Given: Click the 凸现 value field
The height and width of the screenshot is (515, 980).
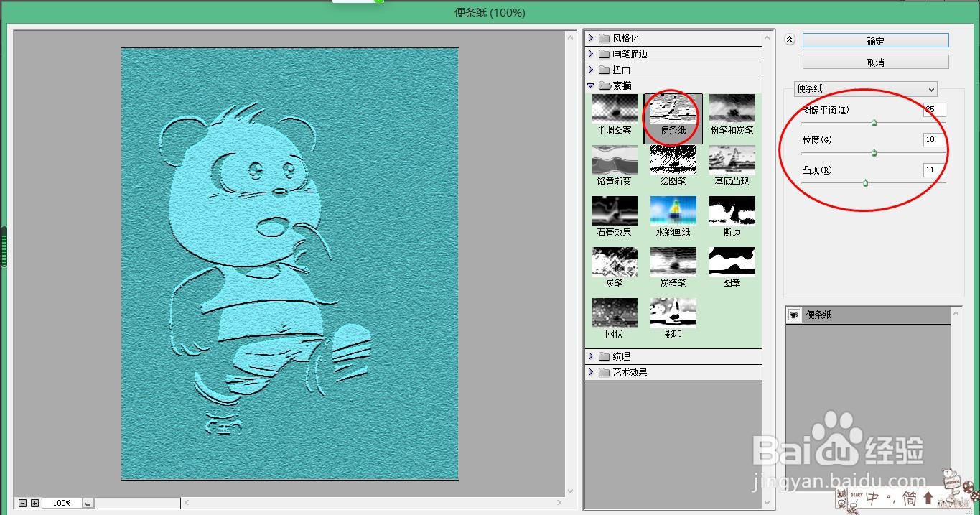Looking at the screenshot, I should (x=934, y=170).
